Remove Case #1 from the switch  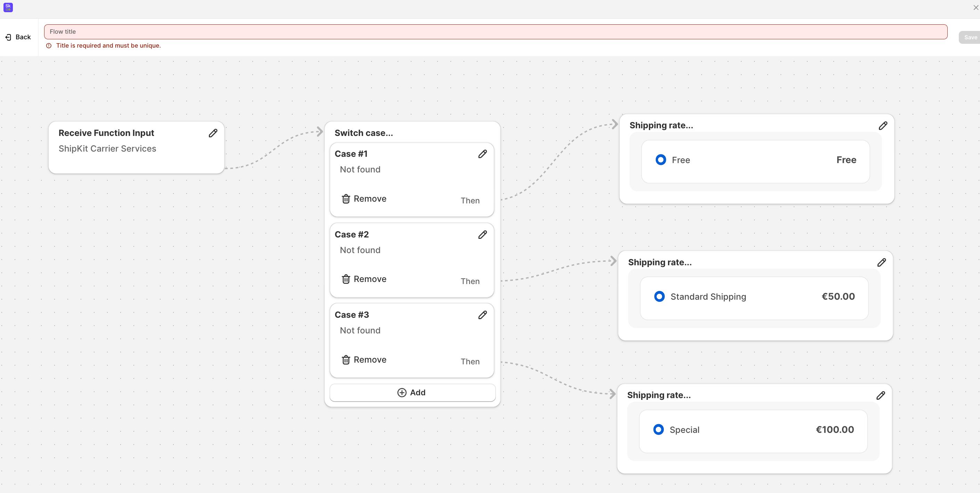[x=364, y=199]
